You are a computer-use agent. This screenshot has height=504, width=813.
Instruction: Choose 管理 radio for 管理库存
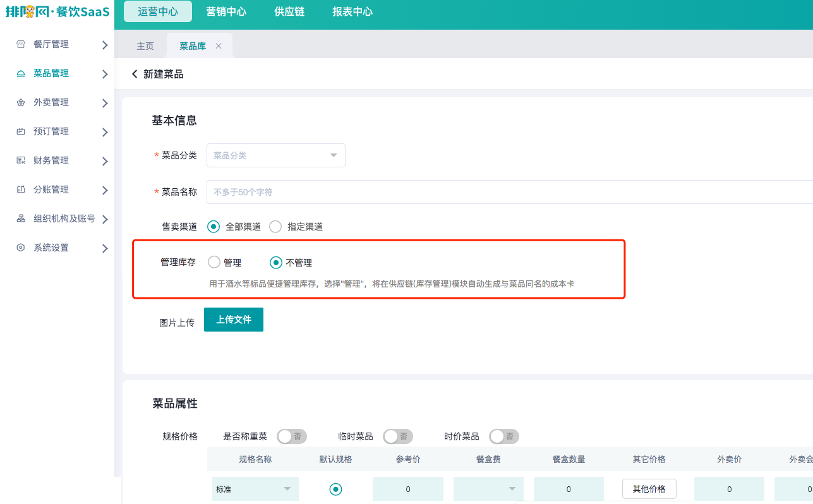[x=214, y=262]
